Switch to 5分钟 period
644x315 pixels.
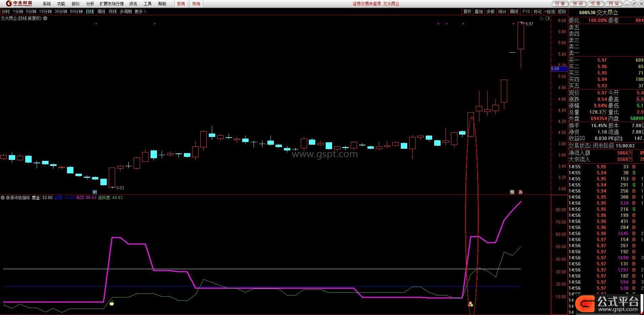(x=31, y=11)
